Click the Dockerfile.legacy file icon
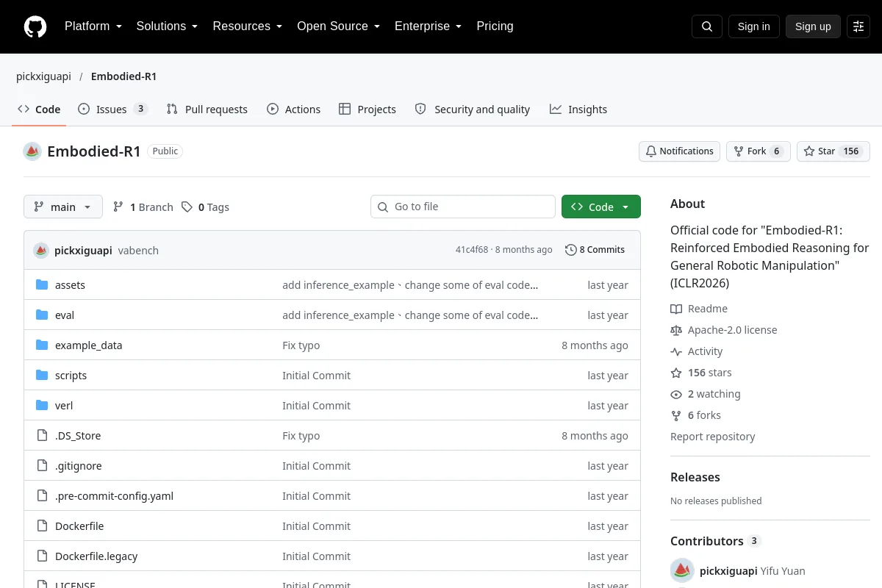The height and width of the screenshot is (588, 882). coord(42,556)
